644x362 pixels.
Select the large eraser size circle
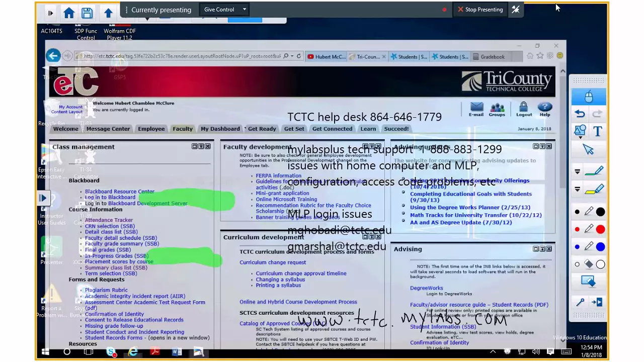(x=600, y=264)
